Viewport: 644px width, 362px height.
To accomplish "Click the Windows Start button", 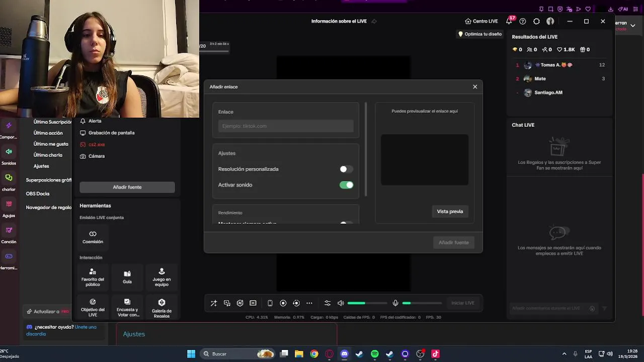I will click(x=191, y=354).
